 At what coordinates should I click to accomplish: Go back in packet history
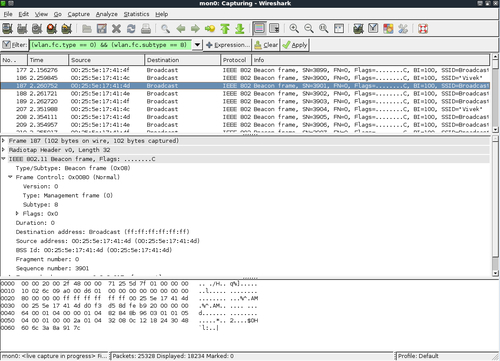click(181, 29)
